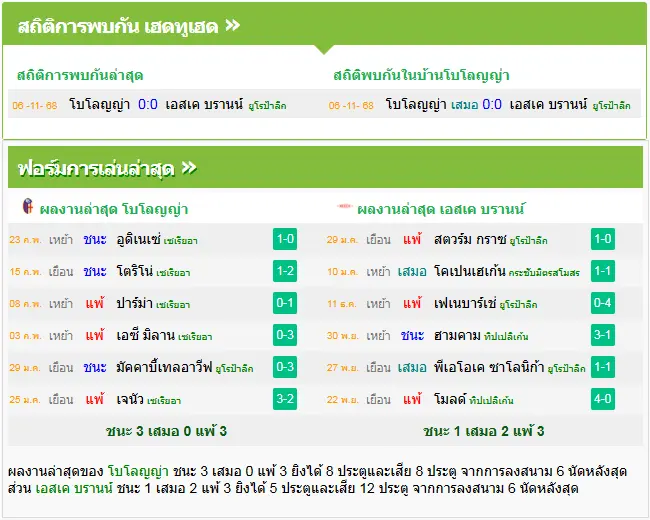
Task: Click the 0-3 score badge for เอซี มิลาน
Action: [285, 335]
